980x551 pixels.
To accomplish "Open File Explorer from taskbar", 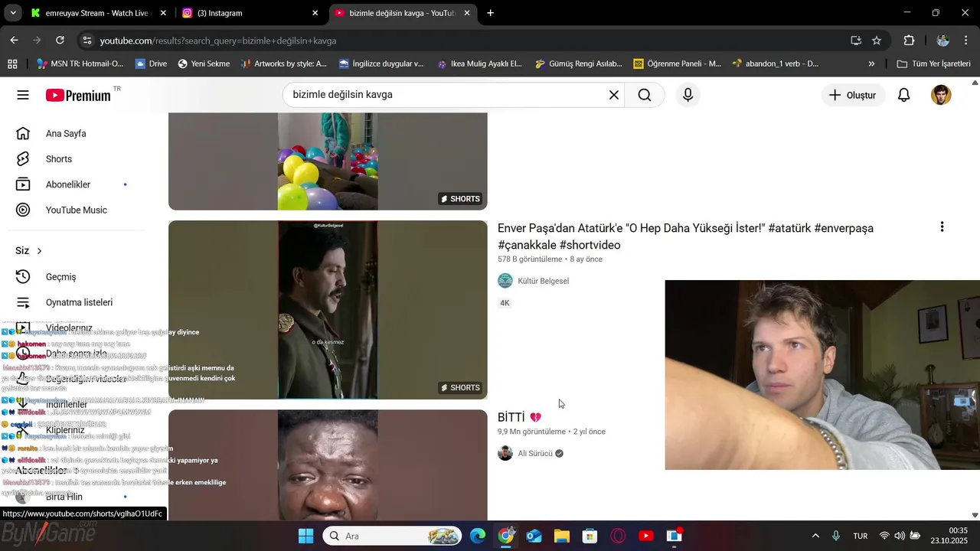I will tap(562, 536).
